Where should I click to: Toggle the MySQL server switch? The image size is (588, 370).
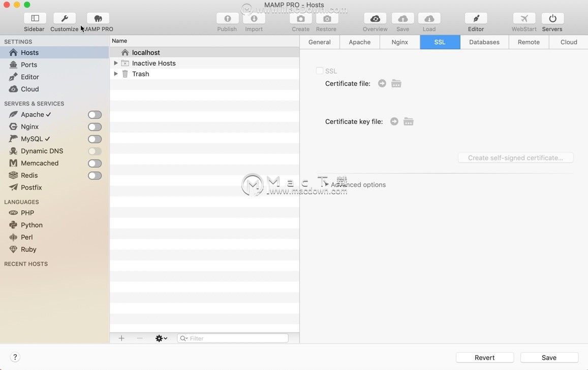[95, 139]
